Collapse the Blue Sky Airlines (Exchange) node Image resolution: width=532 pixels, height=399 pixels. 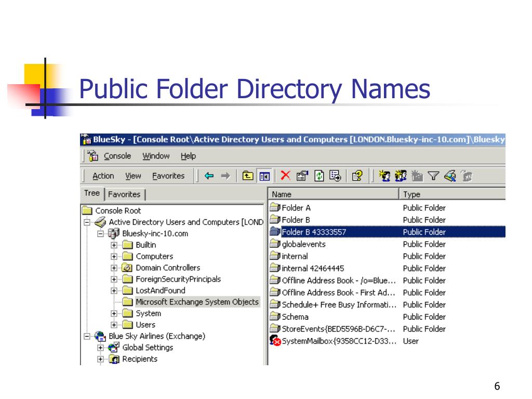(87, 337)
